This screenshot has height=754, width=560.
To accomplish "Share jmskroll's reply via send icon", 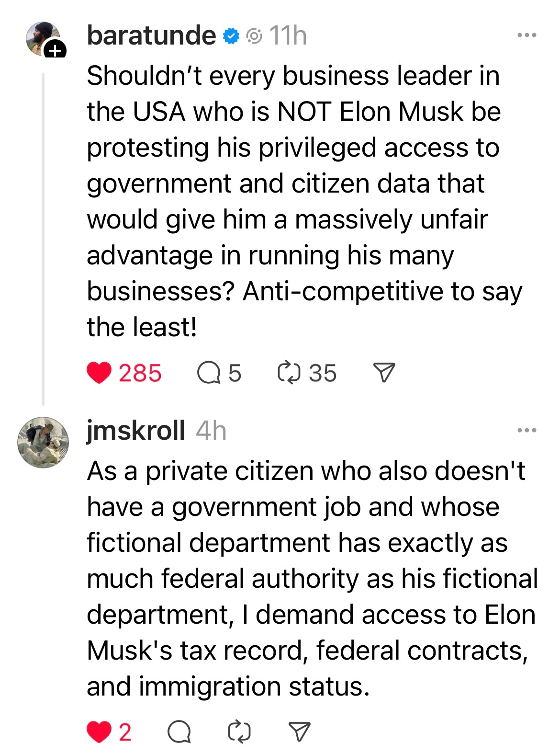I will click(300, 732).
